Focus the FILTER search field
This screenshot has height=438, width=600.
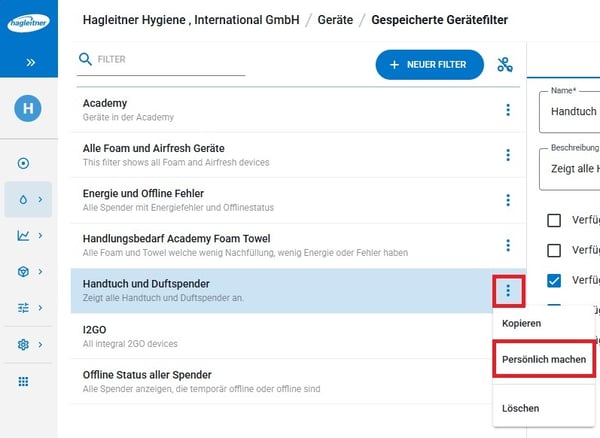[161, 60]
